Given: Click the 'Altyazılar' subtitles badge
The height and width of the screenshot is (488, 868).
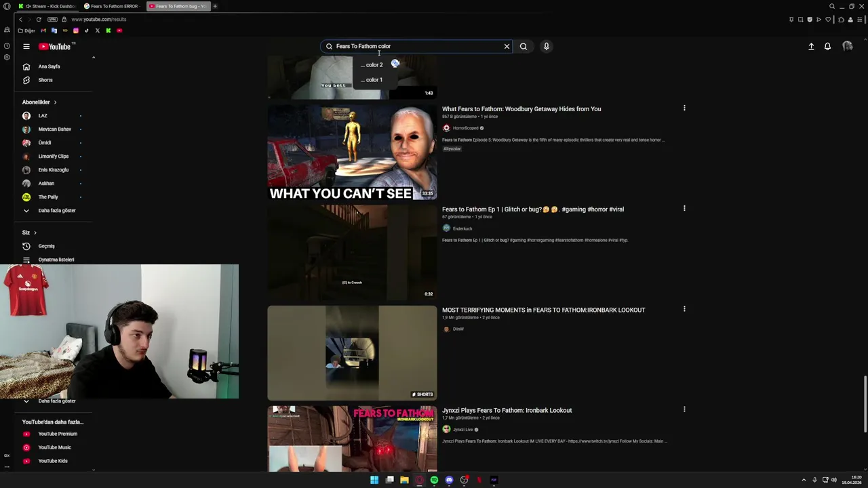Looking at the screenshot, I should point(452,149).
